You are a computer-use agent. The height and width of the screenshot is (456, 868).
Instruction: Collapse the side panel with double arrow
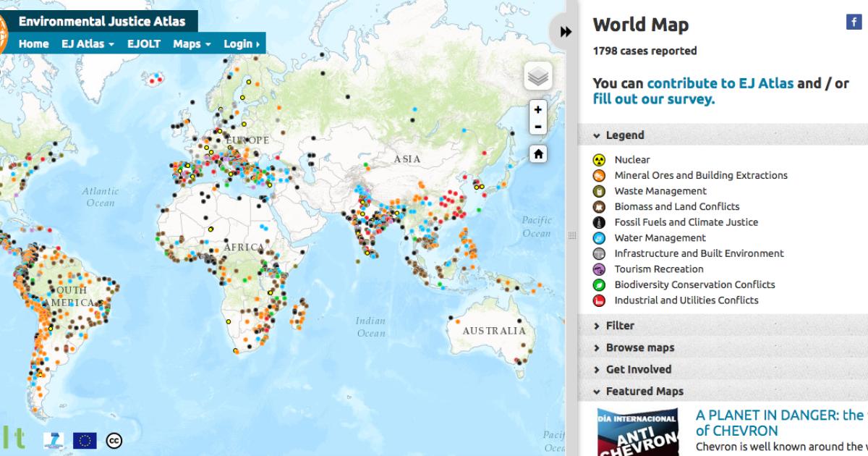[566, 32]
